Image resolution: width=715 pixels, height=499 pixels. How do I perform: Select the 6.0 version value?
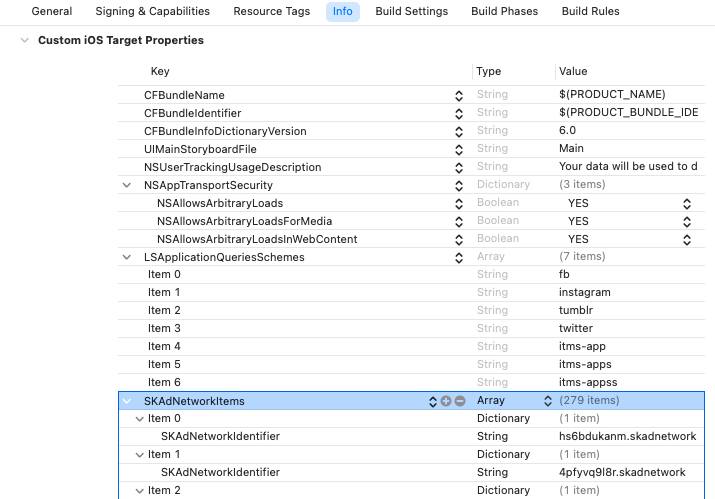[x=567, y=130]
